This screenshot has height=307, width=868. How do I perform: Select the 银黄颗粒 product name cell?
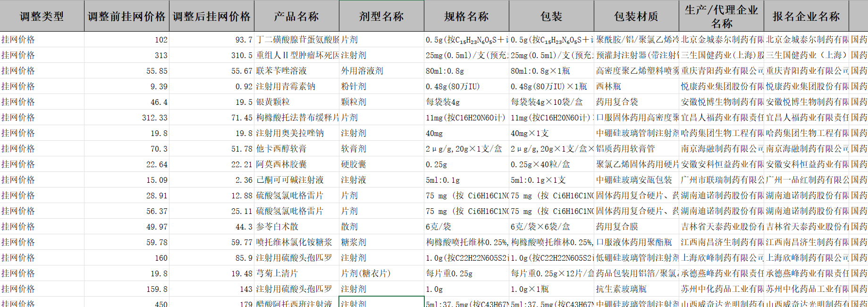click(273, 102)
